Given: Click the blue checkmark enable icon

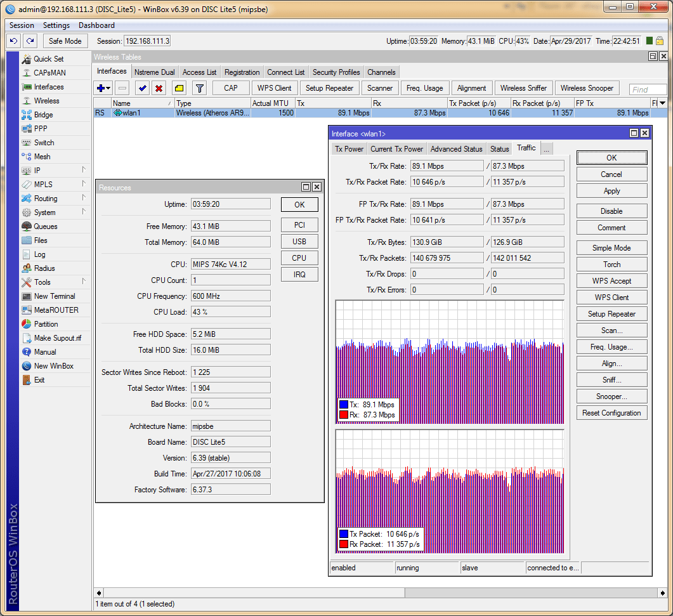Looking at the screenshot, I should coord(142,89).
